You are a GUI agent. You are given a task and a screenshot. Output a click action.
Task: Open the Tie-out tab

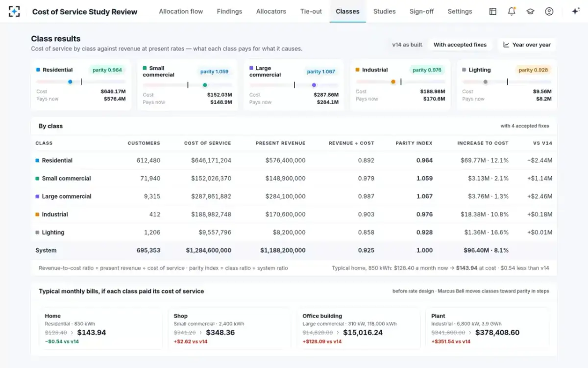click(x=311, y=11)
